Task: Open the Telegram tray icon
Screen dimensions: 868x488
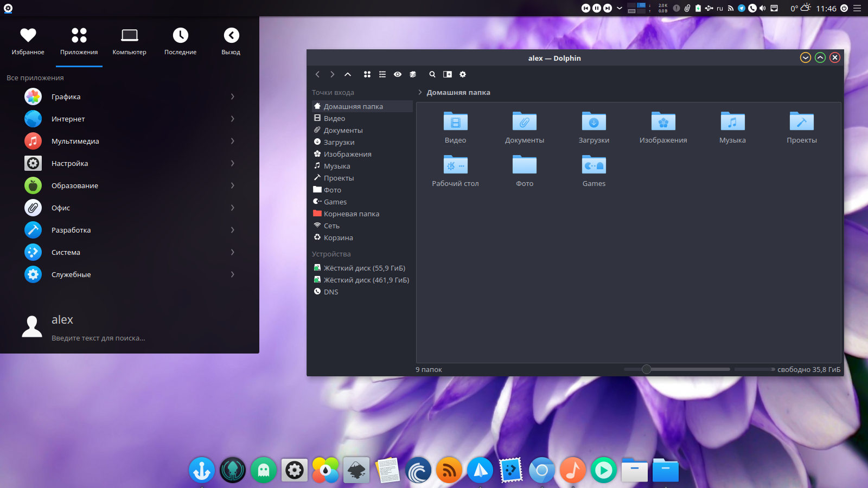Action: coord(741,8)
